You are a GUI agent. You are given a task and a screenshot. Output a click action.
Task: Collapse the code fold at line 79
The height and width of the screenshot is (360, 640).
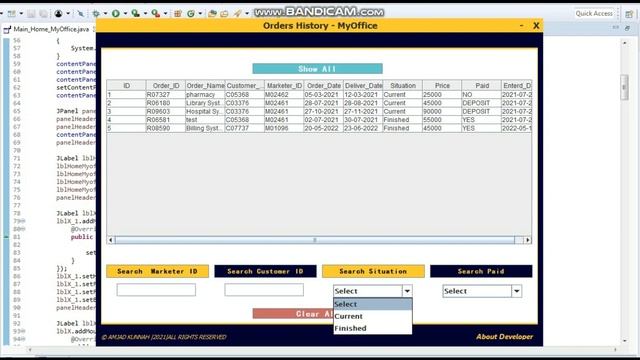coord(24,221)
